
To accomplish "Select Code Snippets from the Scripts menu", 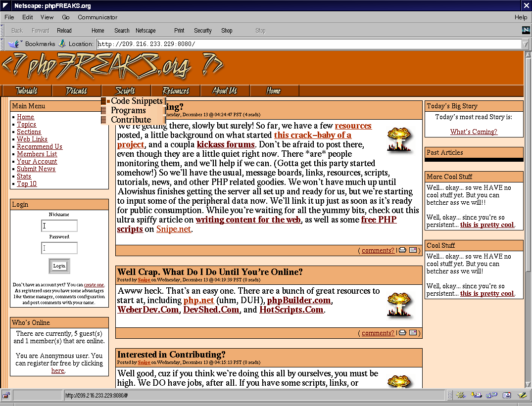I will (137, 101).
